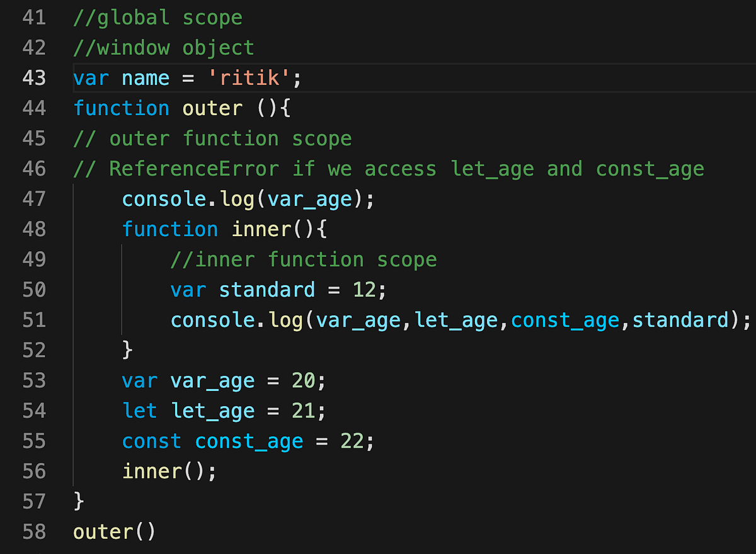Click the let_age variable on line 54
The image size is (756, 554).
tap(213, 410)
